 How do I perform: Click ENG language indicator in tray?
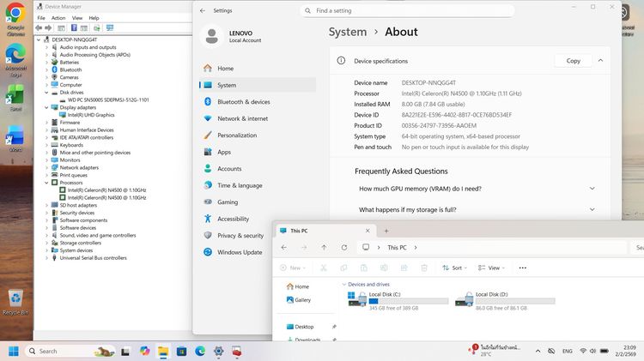pos(568,352)
